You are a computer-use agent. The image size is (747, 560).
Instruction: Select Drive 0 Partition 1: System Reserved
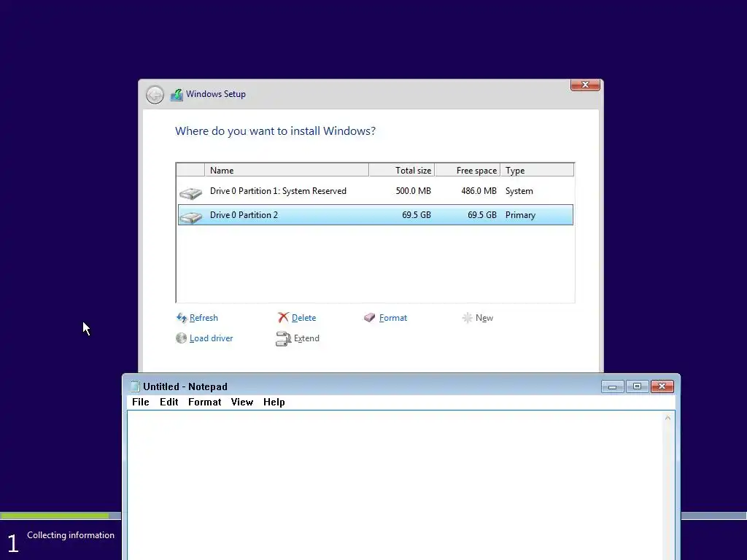tap(376, 191)
